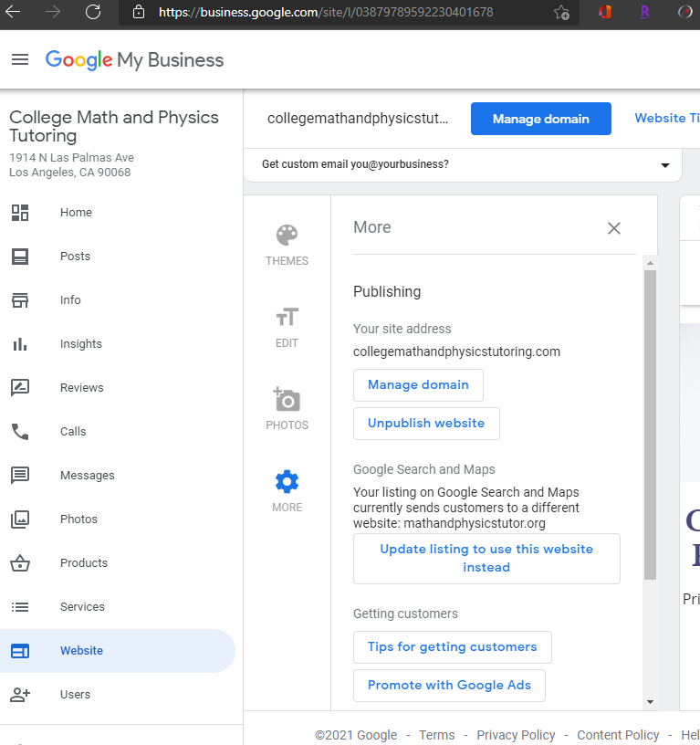This screenshot has width=700, height=745.
Task: Click the blue Manage domain button
Action: coord(541,119)
